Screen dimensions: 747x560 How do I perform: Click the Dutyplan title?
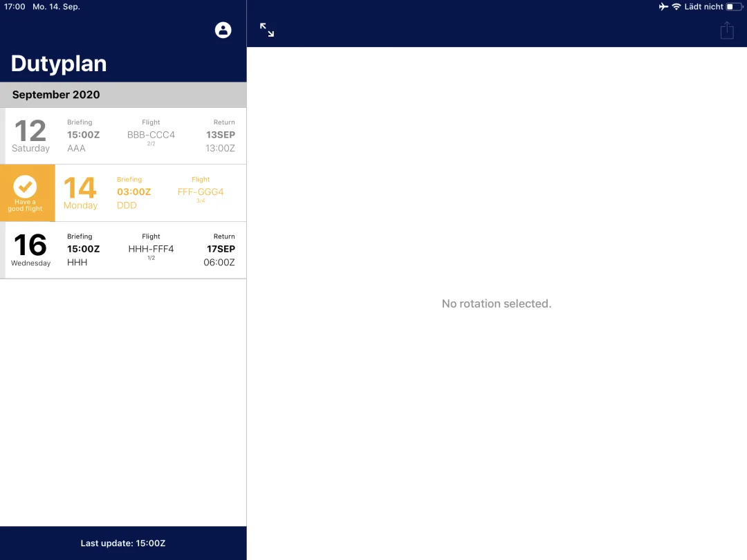coord(59,64)
